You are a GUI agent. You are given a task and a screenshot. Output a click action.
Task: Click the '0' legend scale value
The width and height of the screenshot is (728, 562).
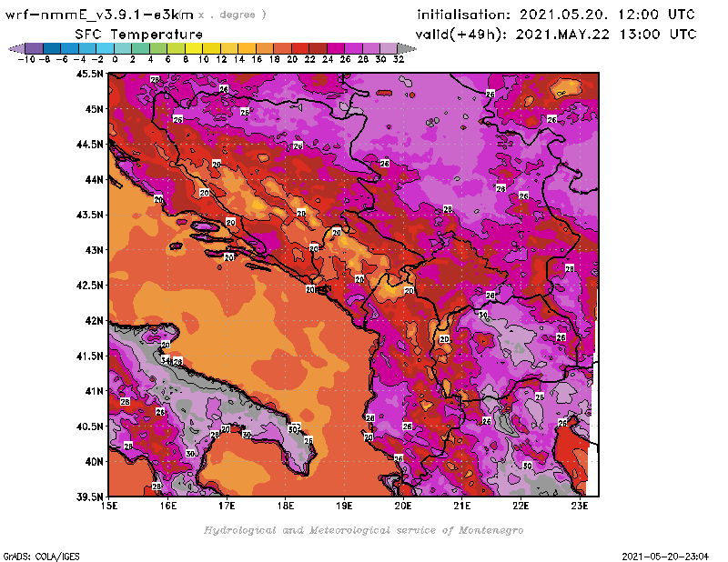coord(115,59)
